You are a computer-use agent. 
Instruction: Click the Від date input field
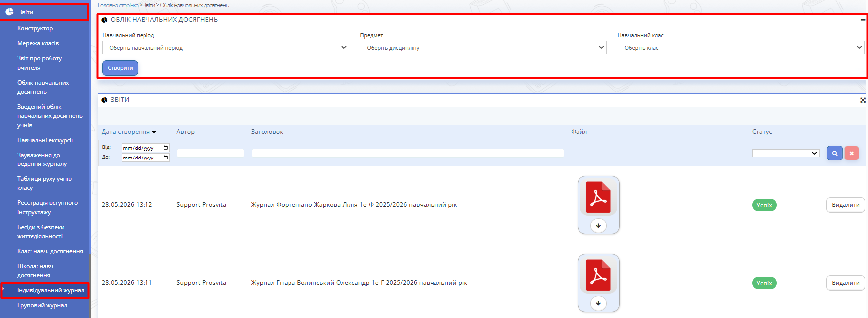(x=145, y=148)
